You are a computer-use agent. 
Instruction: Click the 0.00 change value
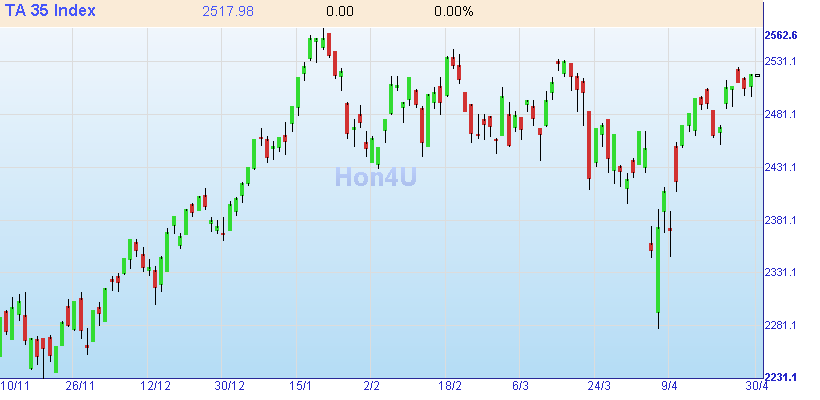tap(340, 12)
